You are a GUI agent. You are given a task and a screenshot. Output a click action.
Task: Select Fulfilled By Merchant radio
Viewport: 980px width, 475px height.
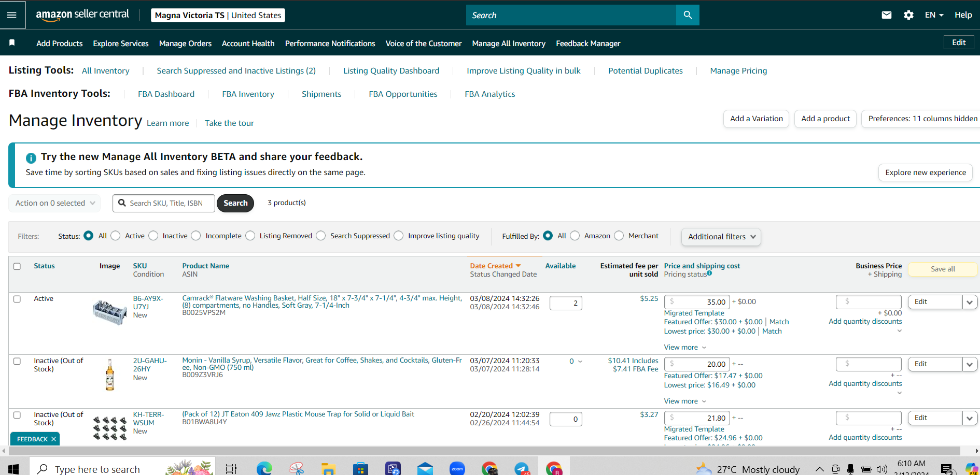619,236
